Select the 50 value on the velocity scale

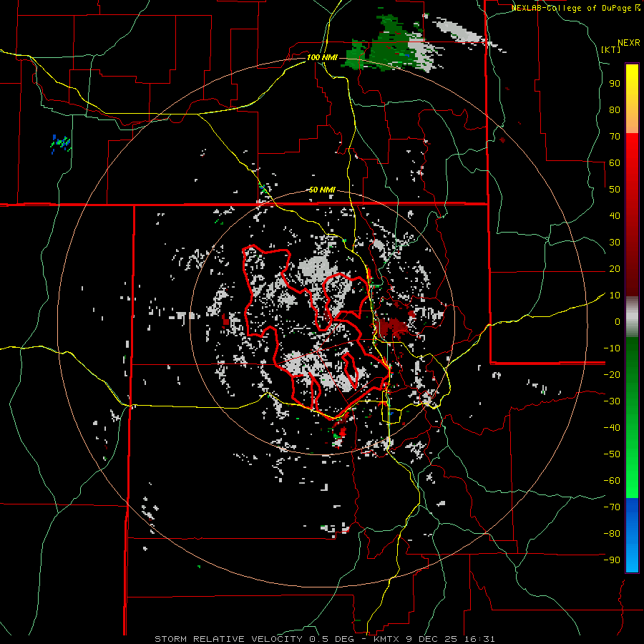(615, 190)
